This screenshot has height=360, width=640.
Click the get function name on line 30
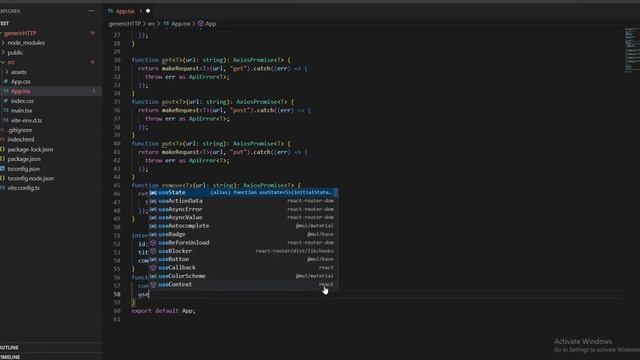pyautogui.click(x=167, y=60)
